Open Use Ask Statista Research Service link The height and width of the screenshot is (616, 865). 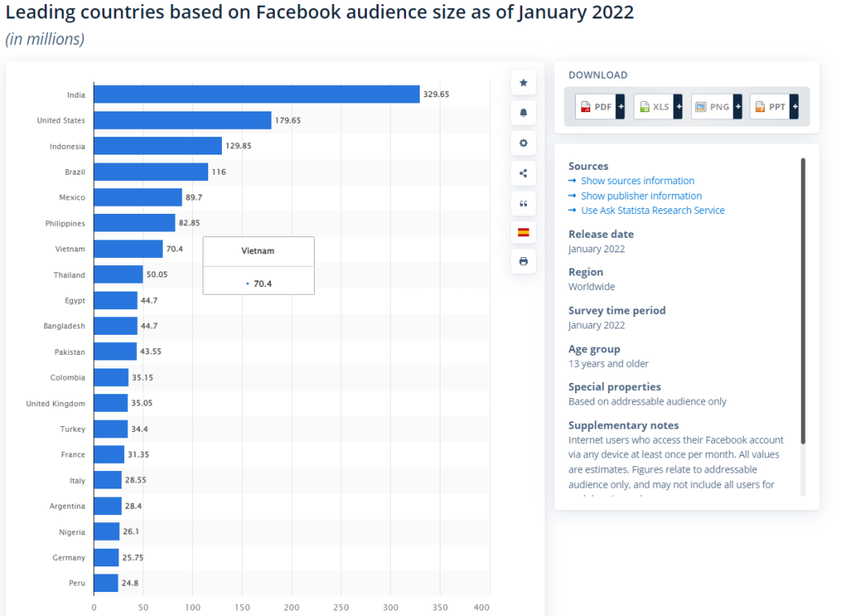653,211
